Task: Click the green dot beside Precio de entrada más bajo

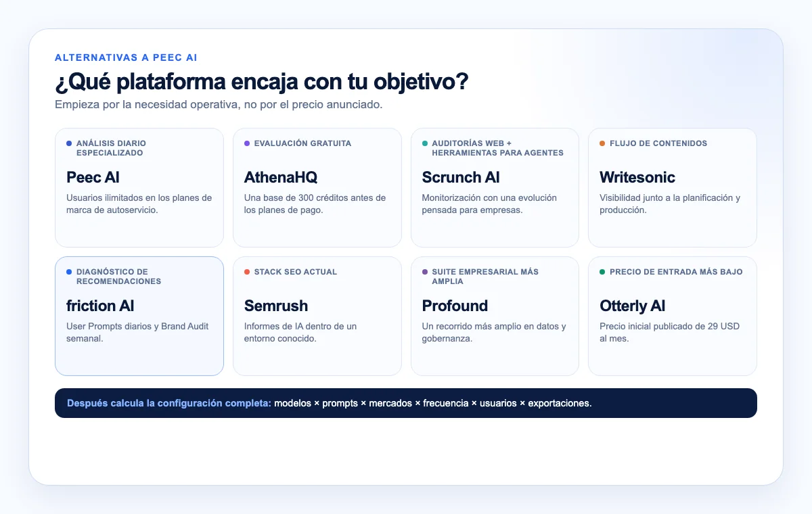Action: coord(602,272)
